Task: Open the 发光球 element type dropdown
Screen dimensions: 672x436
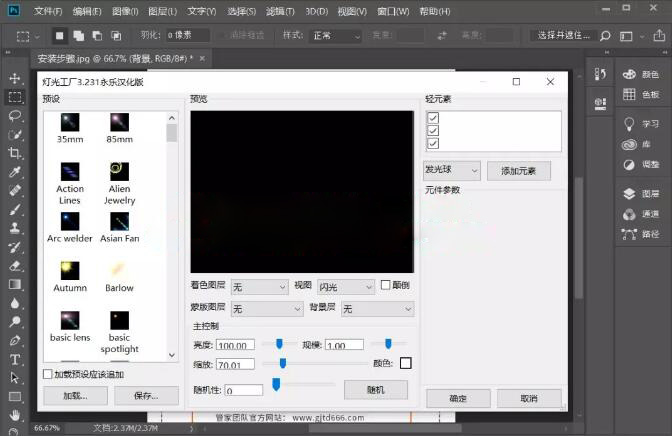Action: [x=452, y=171]
